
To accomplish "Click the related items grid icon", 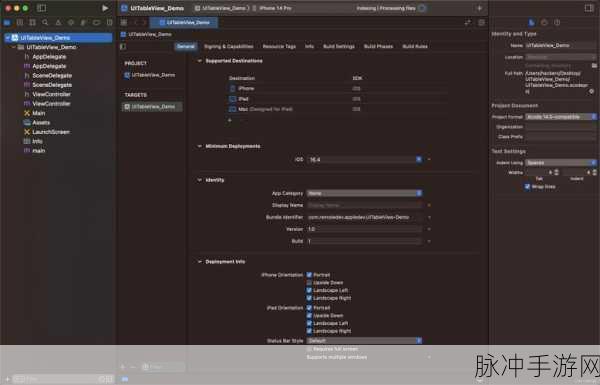I will pyautogui.click(x=124, y=23).
